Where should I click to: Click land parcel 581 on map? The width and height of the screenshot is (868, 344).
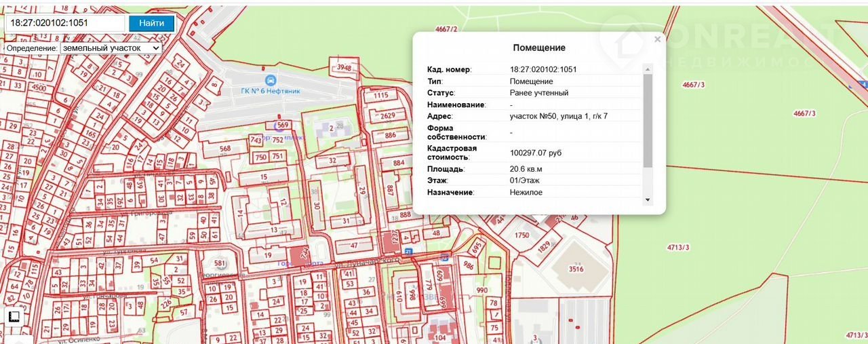(x=219, y=263)
